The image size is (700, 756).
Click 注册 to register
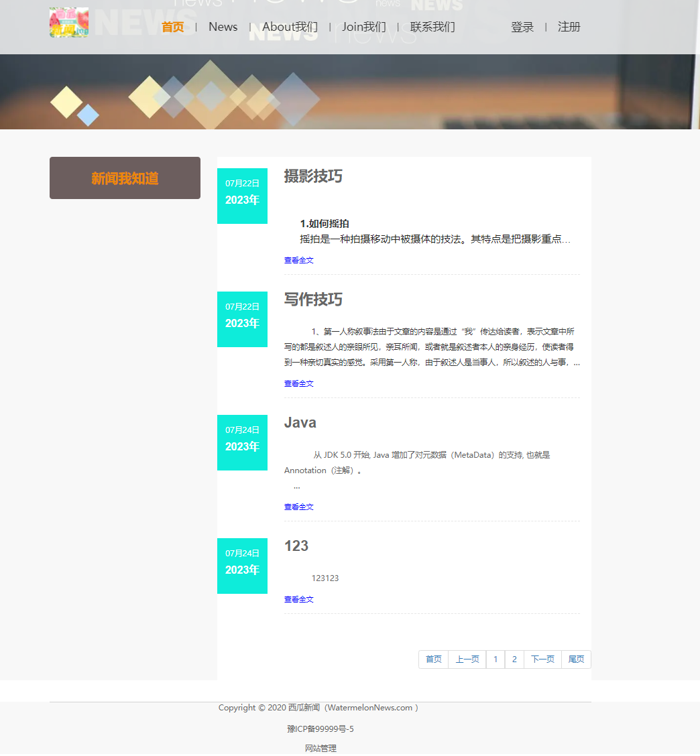[x=569, y=27]
